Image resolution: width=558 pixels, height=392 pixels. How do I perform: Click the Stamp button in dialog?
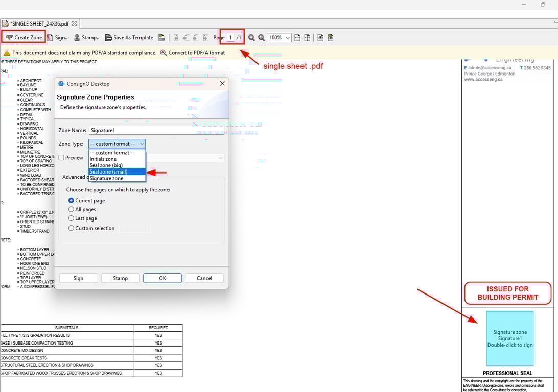(x=120, y=278)
